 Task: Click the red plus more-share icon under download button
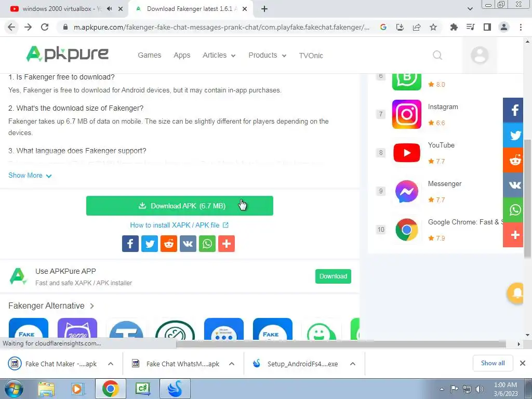[x=227, y=244]
